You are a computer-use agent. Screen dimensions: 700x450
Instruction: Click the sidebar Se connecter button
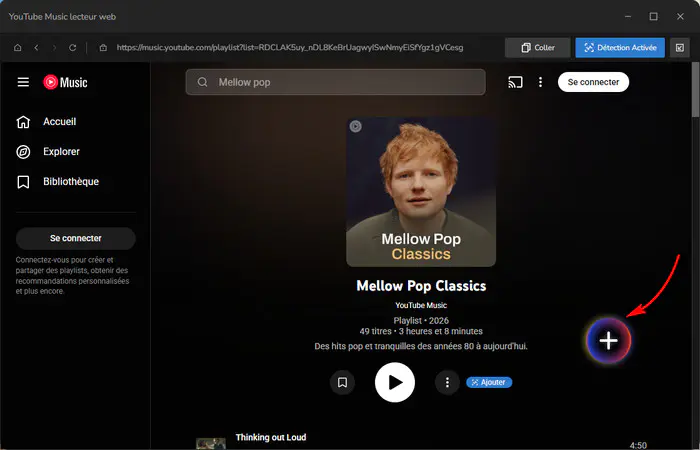[x=75, y=238]
